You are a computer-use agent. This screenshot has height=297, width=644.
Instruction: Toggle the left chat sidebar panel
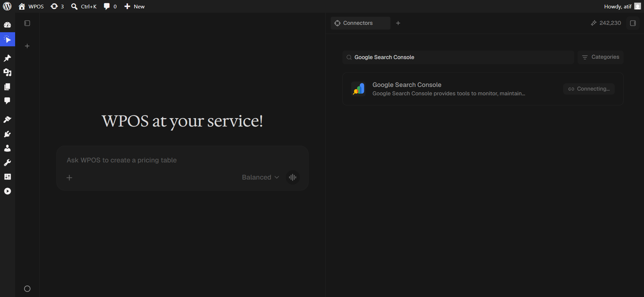[x=27, y=23]
